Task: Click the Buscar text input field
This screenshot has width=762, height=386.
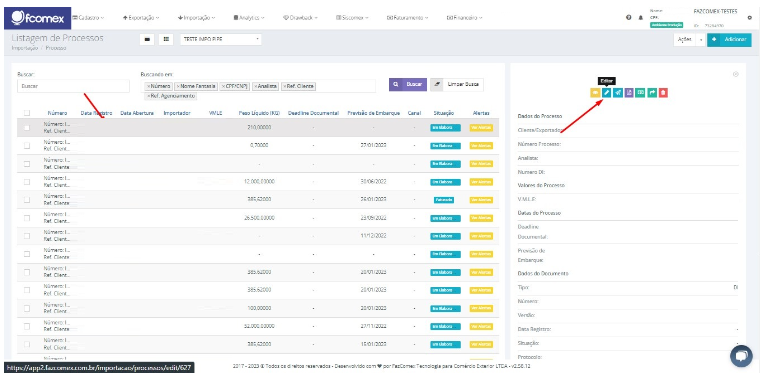Action: (73, 86)
